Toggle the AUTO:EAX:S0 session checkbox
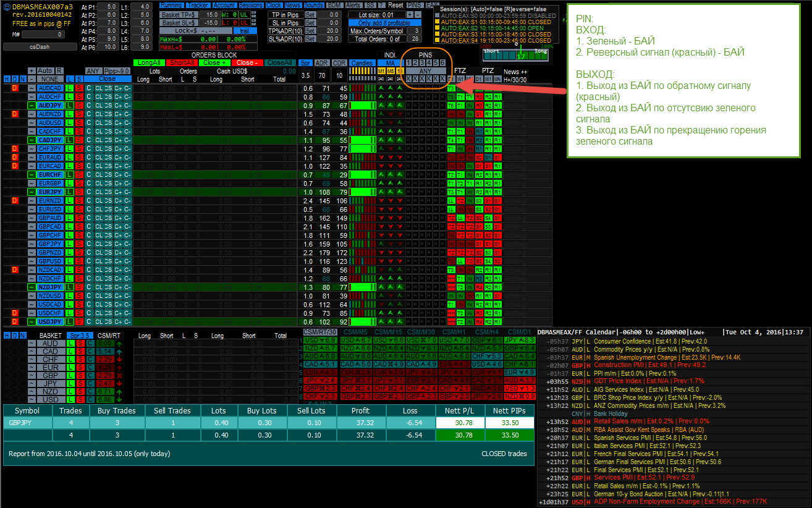The height and width of the screenshot is (508, 812). pos(437,15)
